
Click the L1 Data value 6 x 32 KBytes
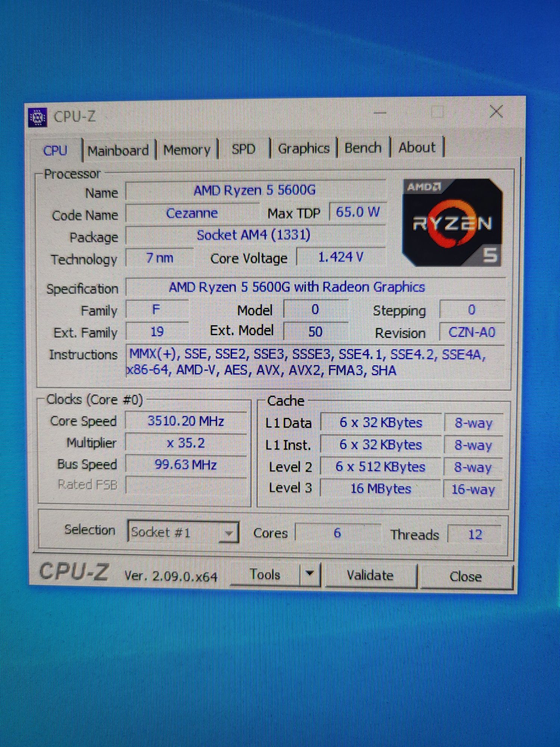381,423
